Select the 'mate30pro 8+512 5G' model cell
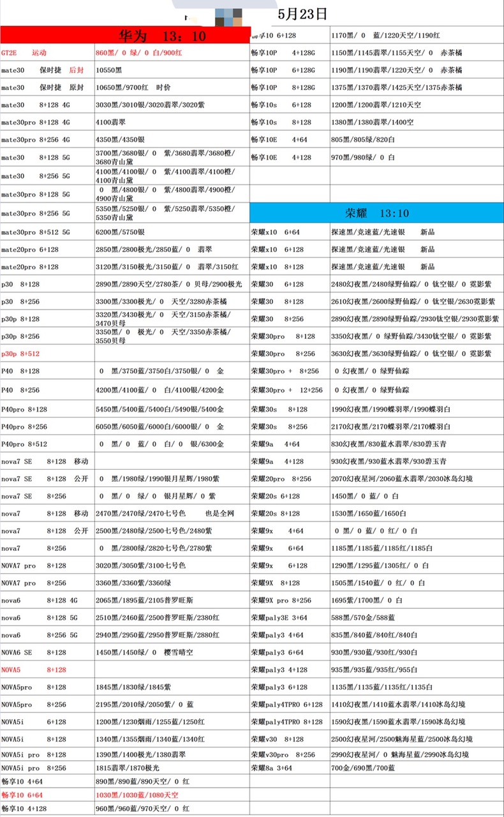The image size is (504, 817). (x=47, y=234)
